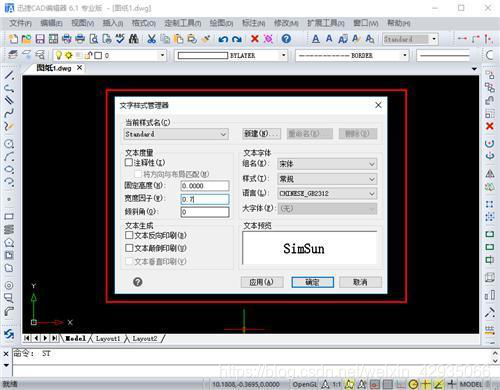Select the Circle tool in left toolbar
500x390 pixels.
click(9, 144)
